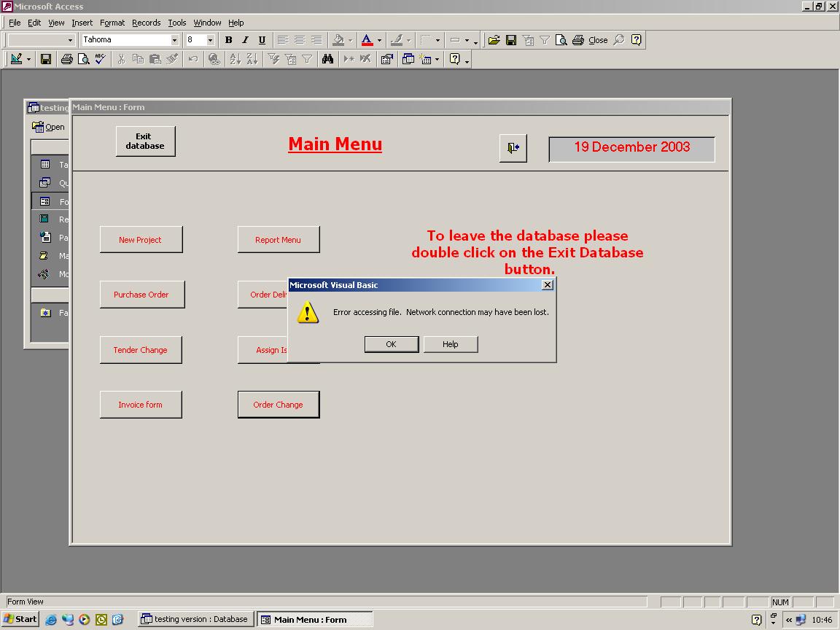The width and height of the screenshot is (840, 630).
Task: Click the Sort Descending Z-A icon
Action: point(252,59)
